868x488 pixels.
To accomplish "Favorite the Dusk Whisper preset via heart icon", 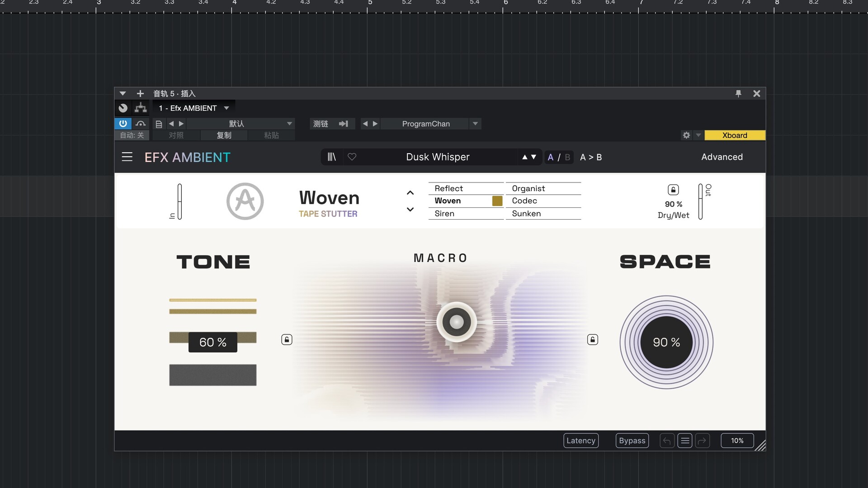I will tap(353, 157).
